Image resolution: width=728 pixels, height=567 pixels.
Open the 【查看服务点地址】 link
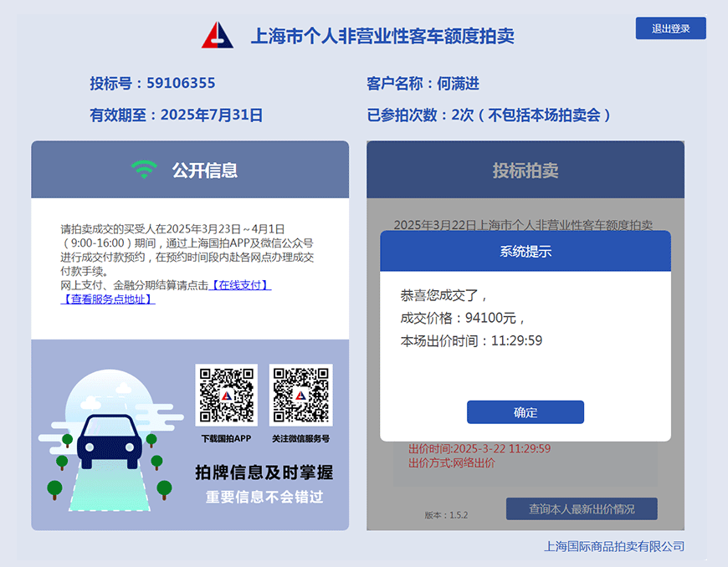tap(108, 299)
